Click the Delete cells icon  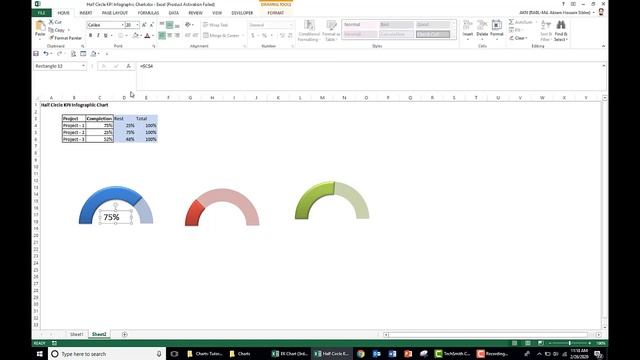pos(482,25)
